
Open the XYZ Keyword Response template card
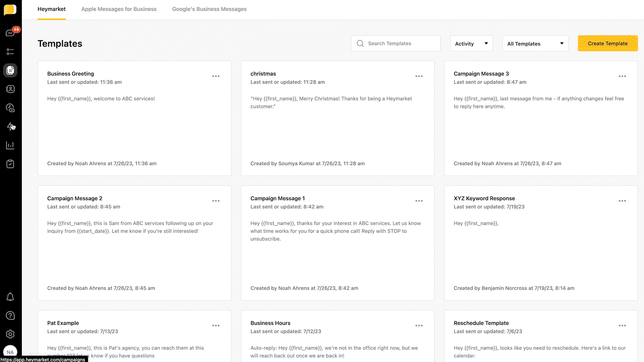click(x=540, y=243)
